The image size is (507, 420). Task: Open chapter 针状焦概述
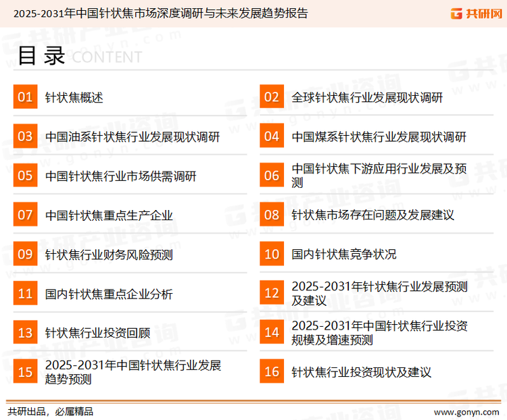coord(74,97)
